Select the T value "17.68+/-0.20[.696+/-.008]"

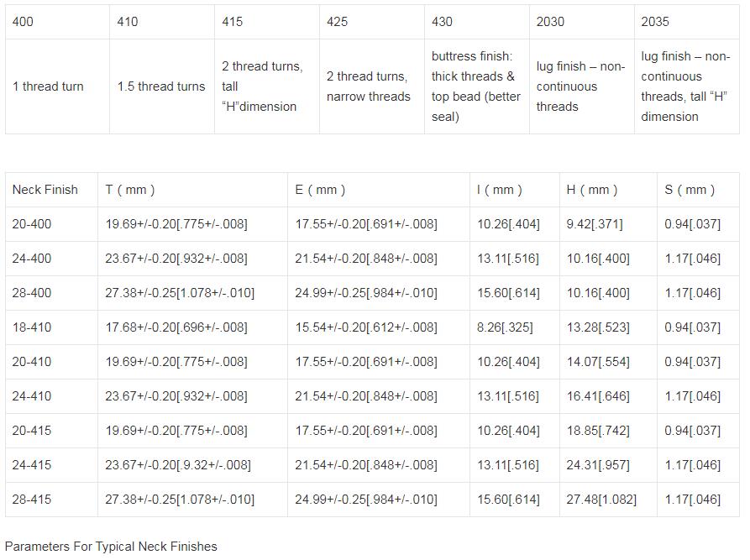tap(176, 327)
